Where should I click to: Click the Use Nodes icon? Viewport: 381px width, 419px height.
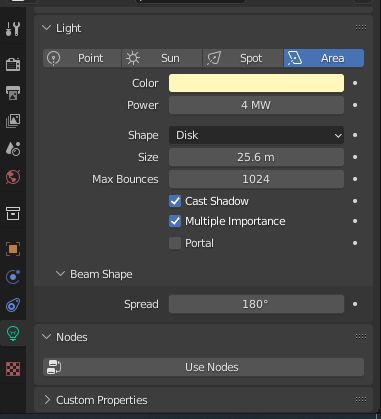tap(54, 367)
